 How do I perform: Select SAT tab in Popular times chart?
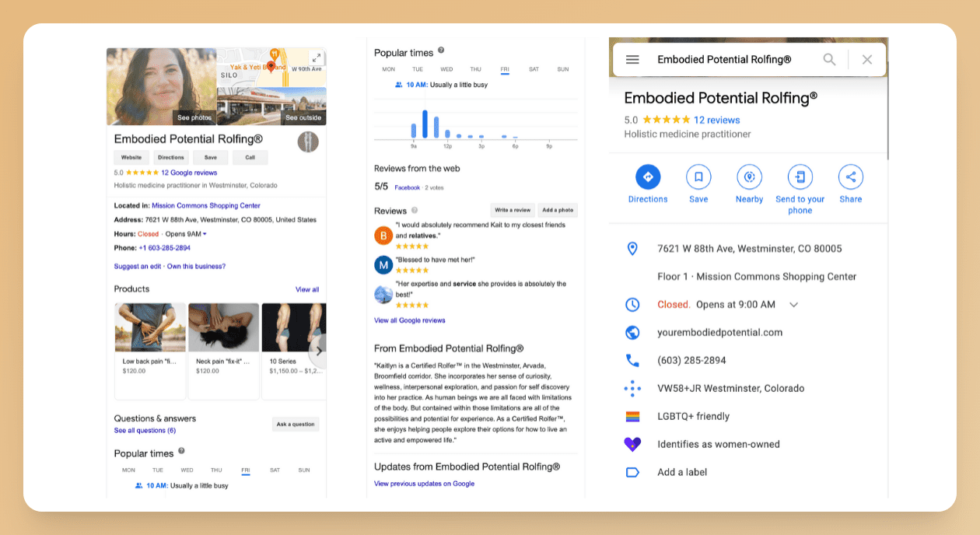pyautogui.click(x=534, y=70)
